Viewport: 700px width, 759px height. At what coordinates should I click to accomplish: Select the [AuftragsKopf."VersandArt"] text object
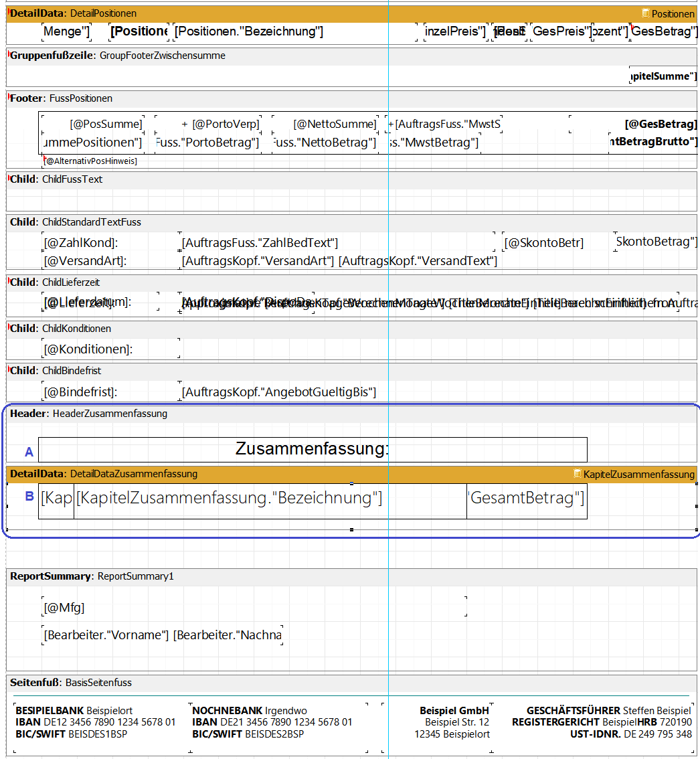tap(340, 261)
